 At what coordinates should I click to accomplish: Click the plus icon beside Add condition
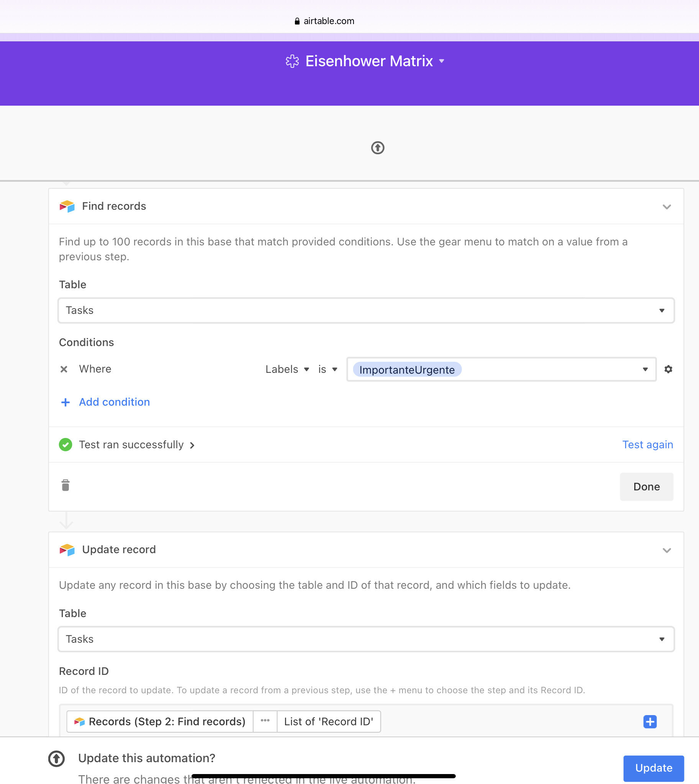coord(65,402)
